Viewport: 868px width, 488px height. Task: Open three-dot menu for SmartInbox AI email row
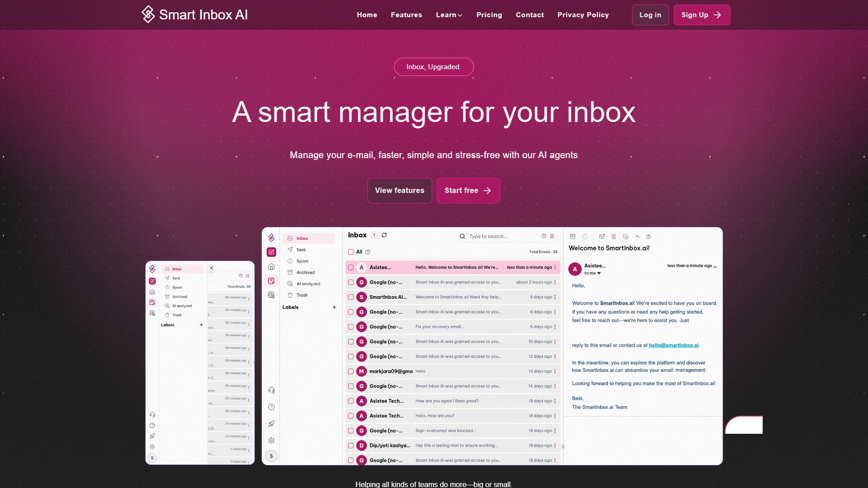coord(555,297)
